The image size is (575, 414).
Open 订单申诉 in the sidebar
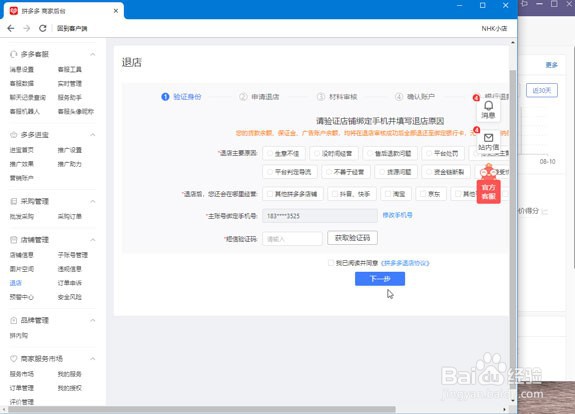pos(70,283)
